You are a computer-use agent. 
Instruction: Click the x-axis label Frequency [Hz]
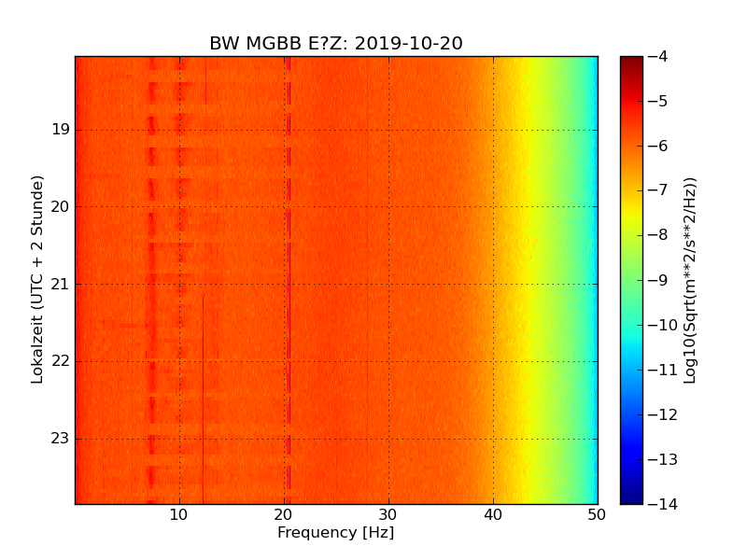click(336, 532)
